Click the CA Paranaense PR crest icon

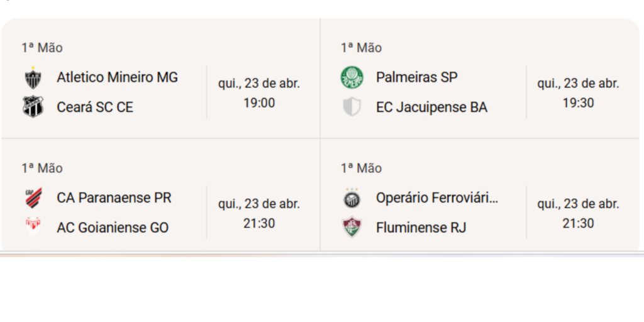tap(33, 197)
